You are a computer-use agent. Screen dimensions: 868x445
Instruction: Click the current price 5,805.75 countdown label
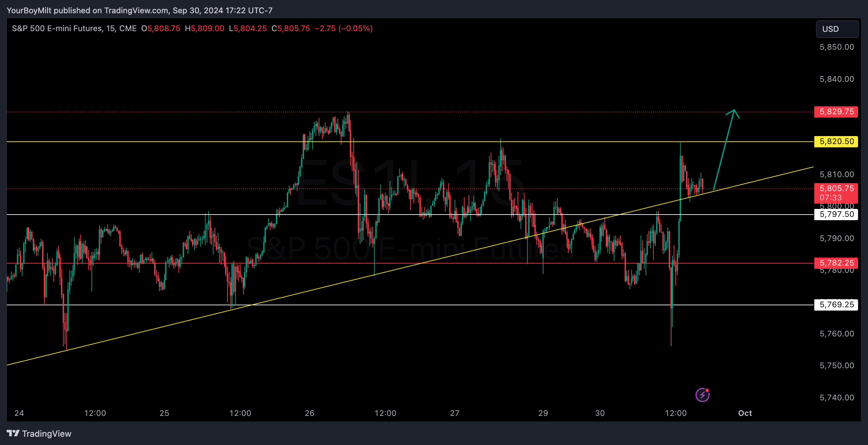pyautogui.click(x=836, y=193)
